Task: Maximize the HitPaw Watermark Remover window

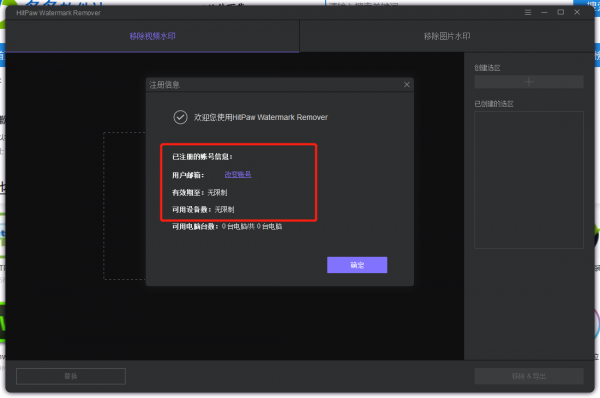Action: [561, 12]
